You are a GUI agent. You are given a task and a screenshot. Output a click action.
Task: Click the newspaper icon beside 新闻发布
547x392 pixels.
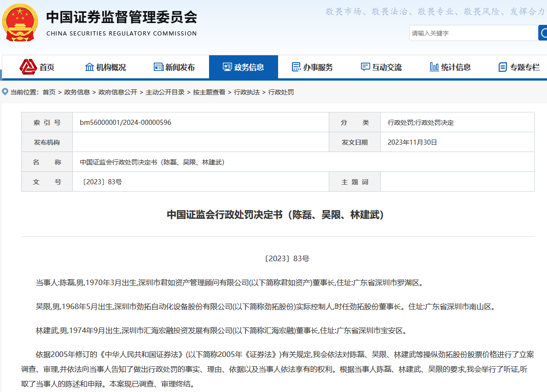tap(158, 67)
